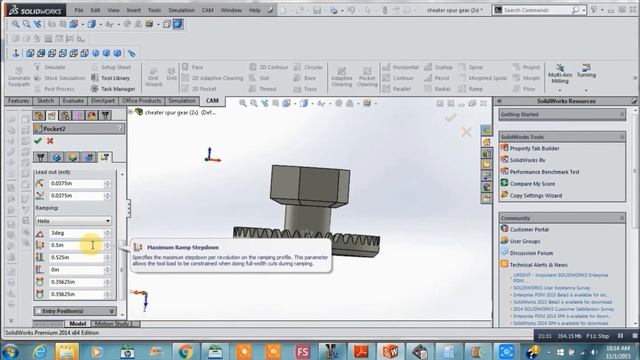The image size is (640, 360).
Task: Open the CAM menu in menu bar
Action: tap(207, 10)
